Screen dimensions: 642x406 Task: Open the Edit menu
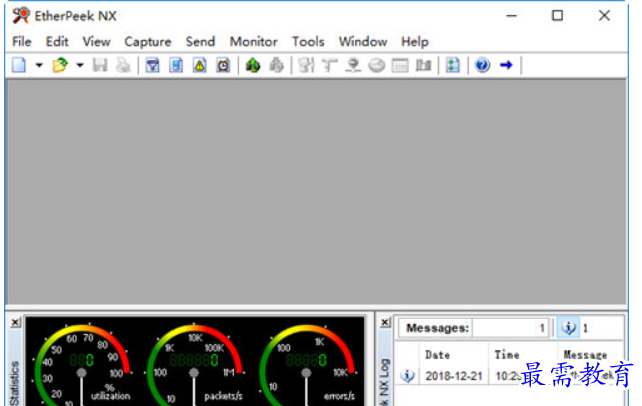coord(57,41)
